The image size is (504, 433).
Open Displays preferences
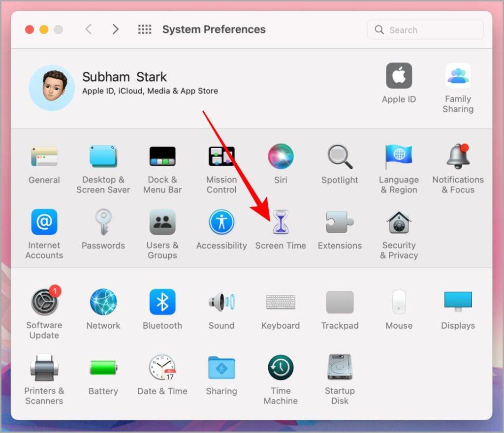[458, 302]
